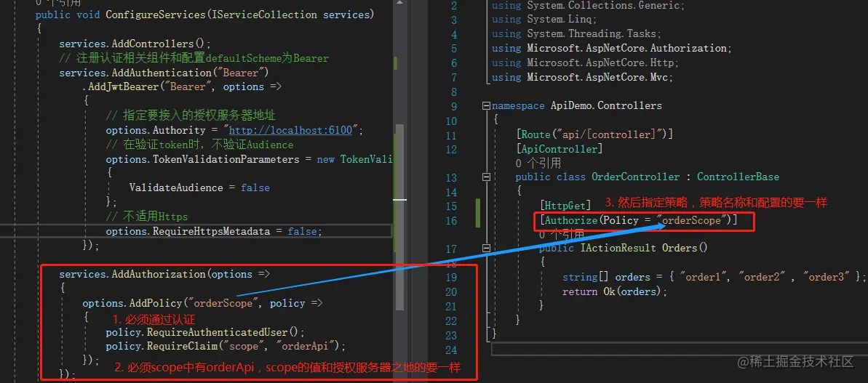The image size is (868, 383).
Task: Click 'using System.Threading.Tasks;' line
Action: point(577,33)
